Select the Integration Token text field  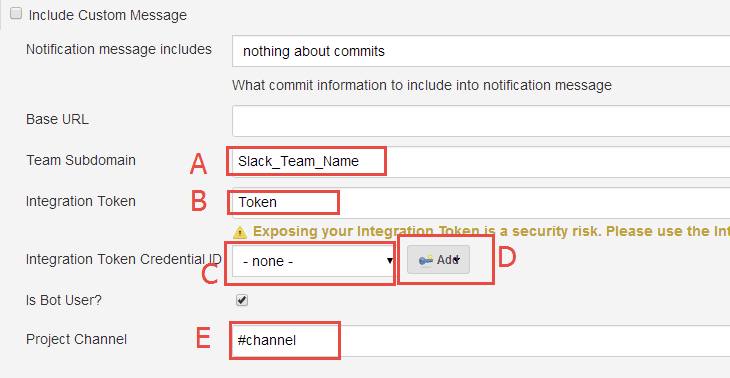pyautogui.click(x=481, y=202)
